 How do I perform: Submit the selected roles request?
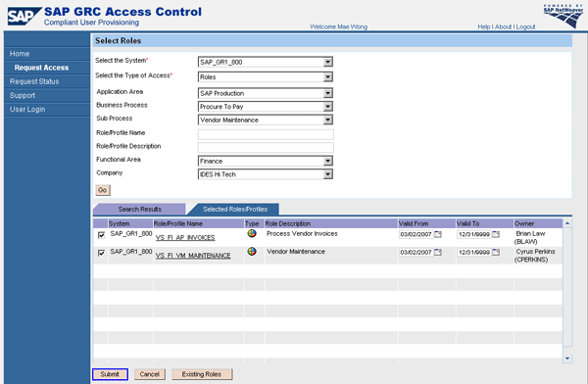[110, 374]
